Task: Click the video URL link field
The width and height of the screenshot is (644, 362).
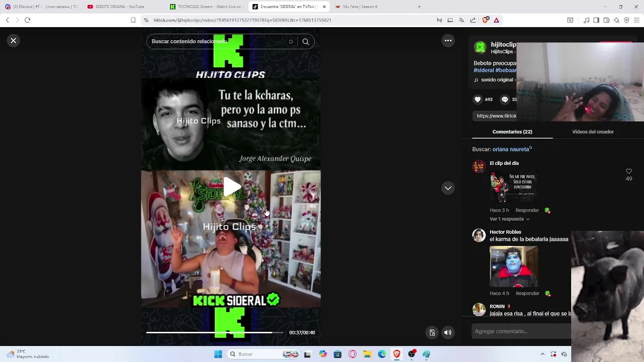Action: (496, 116)
